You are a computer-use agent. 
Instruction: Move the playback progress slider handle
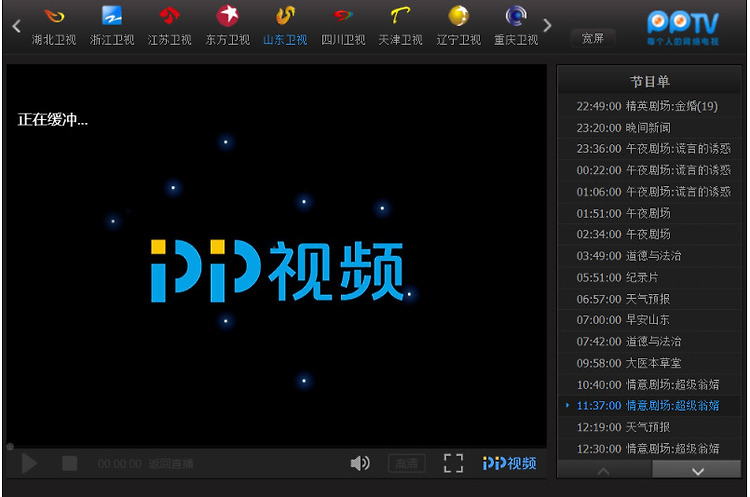[x=10, y=447]
